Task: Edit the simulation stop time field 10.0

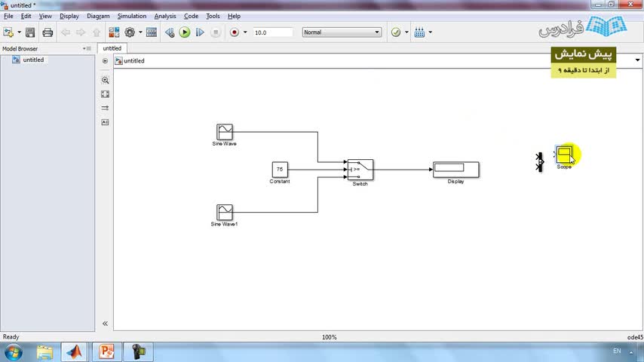Action: 273,32
